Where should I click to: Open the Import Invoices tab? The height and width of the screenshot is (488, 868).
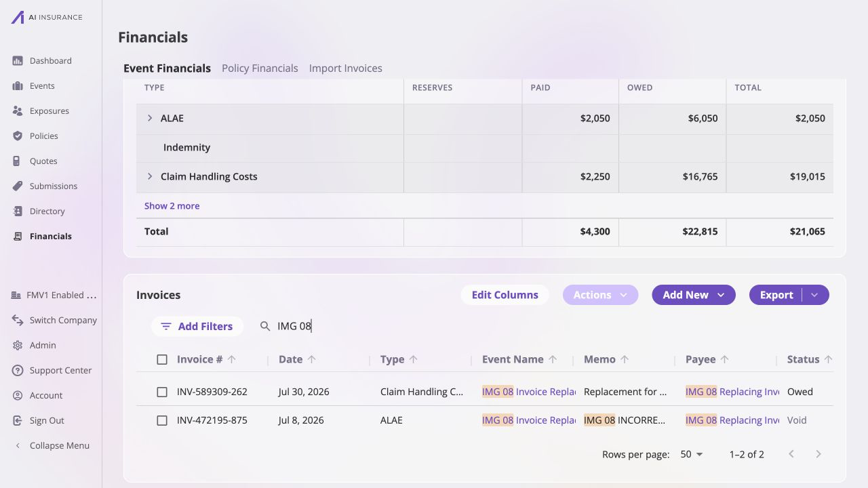pyautogui.click(x=346, y=68)
